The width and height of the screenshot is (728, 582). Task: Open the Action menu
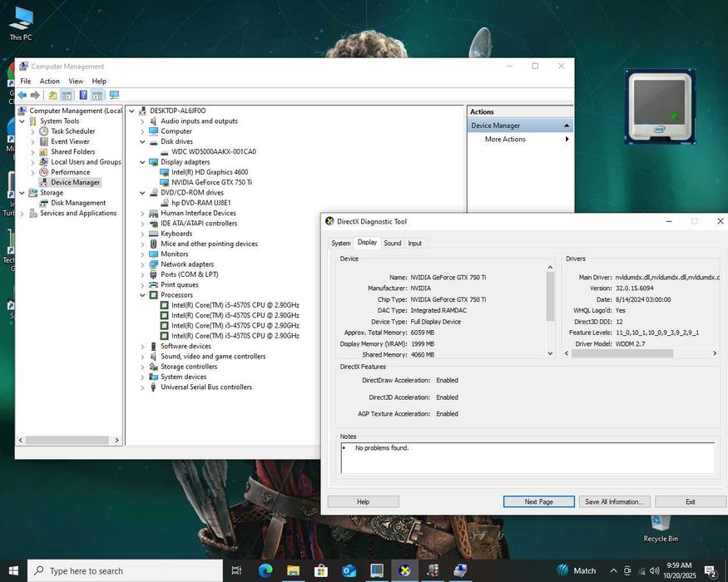pos(49,81)
